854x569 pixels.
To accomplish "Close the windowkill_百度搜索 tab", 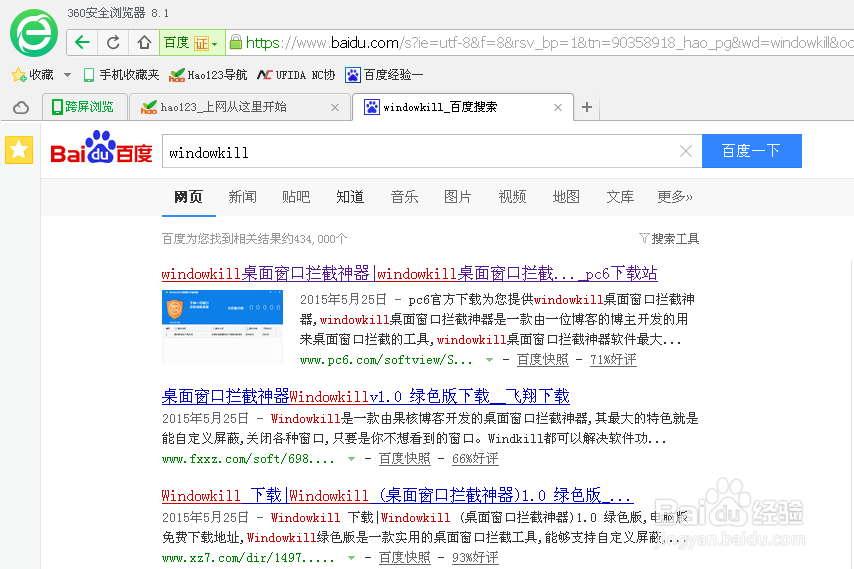I will tap(558, 108).
